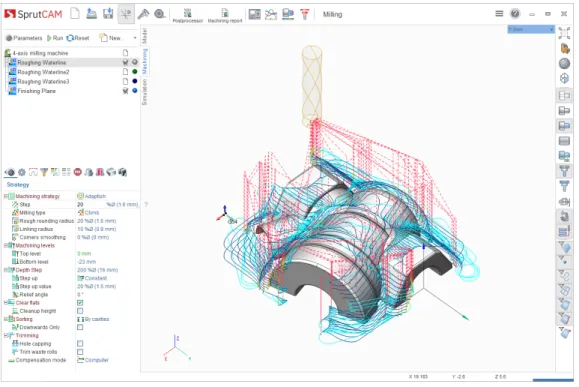Image resolution: width=579 pixels, height=387 pixels.
Task: Collapse the Machining strategy group
Action: 6,196
